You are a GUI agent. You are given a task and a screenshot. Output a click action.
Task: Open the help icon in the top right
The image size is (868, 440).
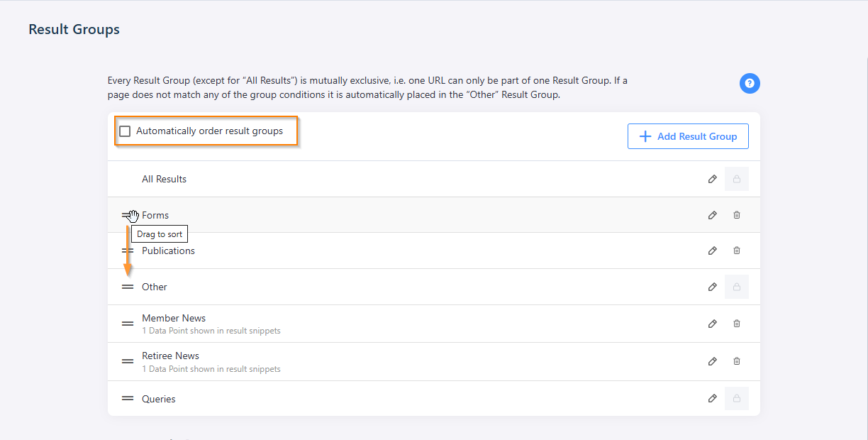750,83
